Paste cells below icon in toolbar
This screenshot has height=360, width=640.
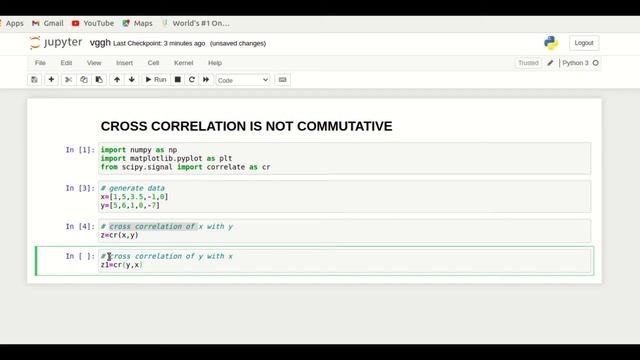pyautogui.click(x=99, y=80)
